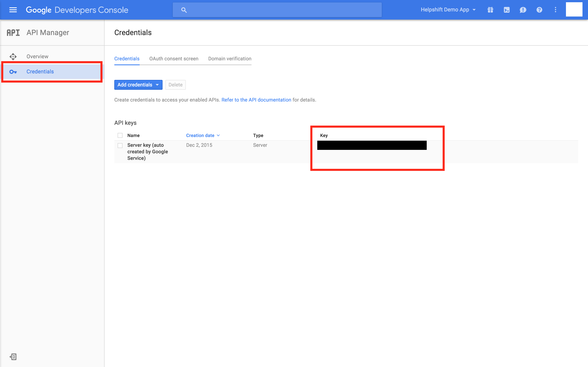Check the Server key row checkbox

tap(120, 145)
